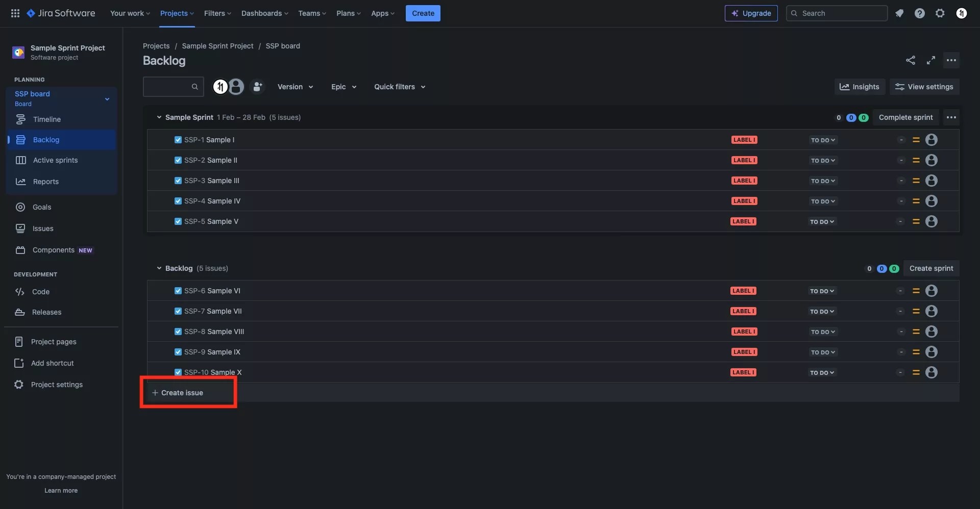The width and height of the screenshot is (980, 509).
Task: Open the Epic dropdown
Action: tap(343, 87)
